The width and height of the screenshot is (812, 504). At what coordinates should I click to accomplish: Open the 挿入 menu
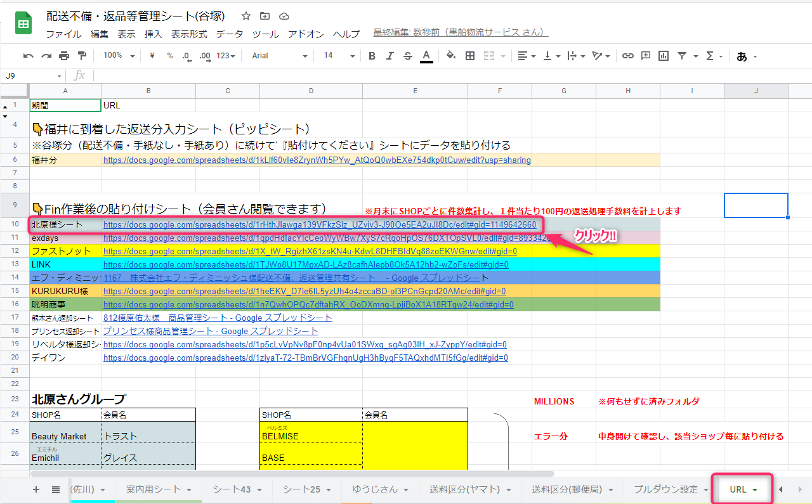(154, 34)
